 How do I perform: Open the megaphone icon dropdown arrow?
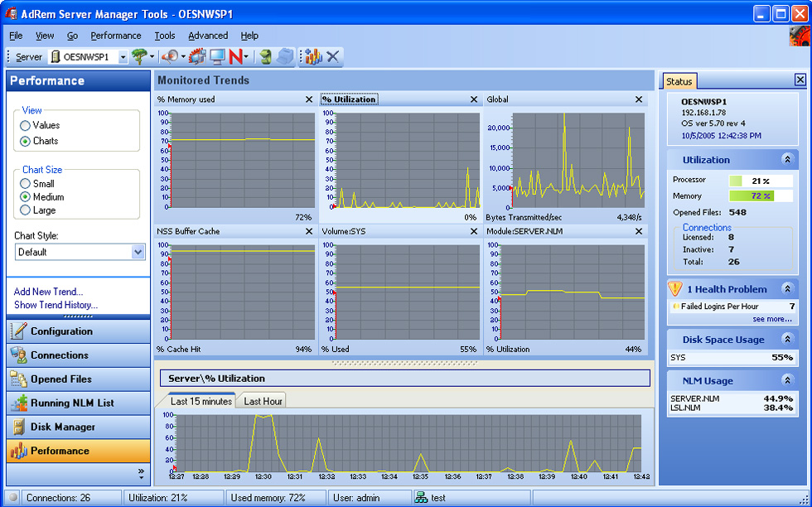coord(183,56)
